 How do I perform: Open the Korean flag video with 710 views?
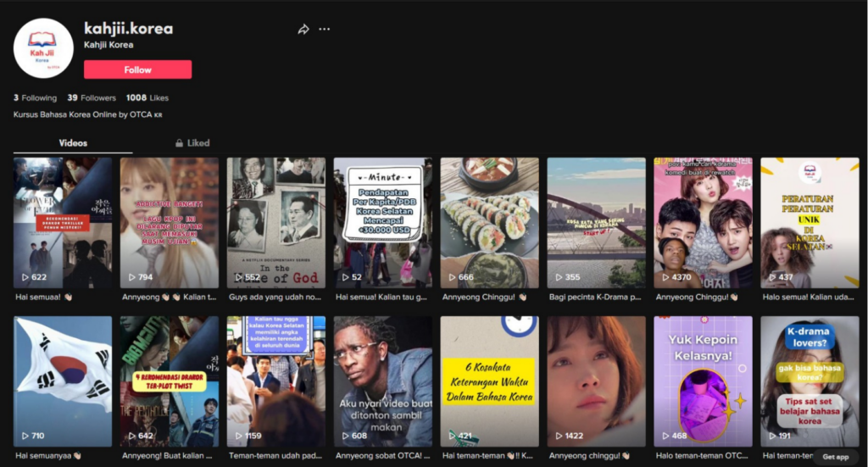[63, 381]
